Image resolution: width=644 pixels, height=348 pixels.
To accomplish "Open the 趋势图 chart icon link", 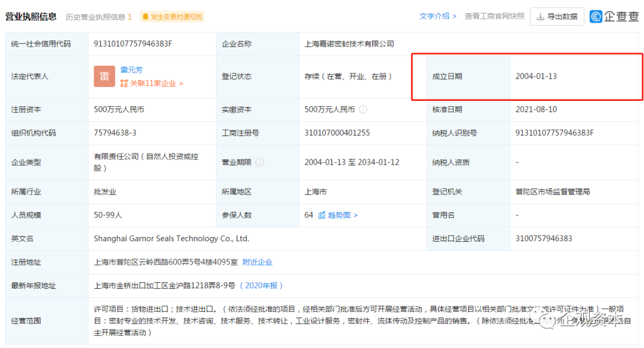I will (321, 215).
